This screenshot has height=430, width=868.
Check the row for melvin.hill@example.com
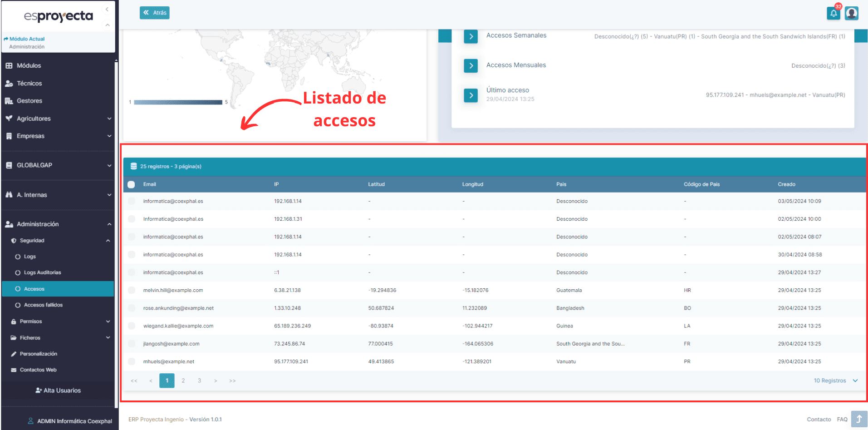(x=132, y=290)
